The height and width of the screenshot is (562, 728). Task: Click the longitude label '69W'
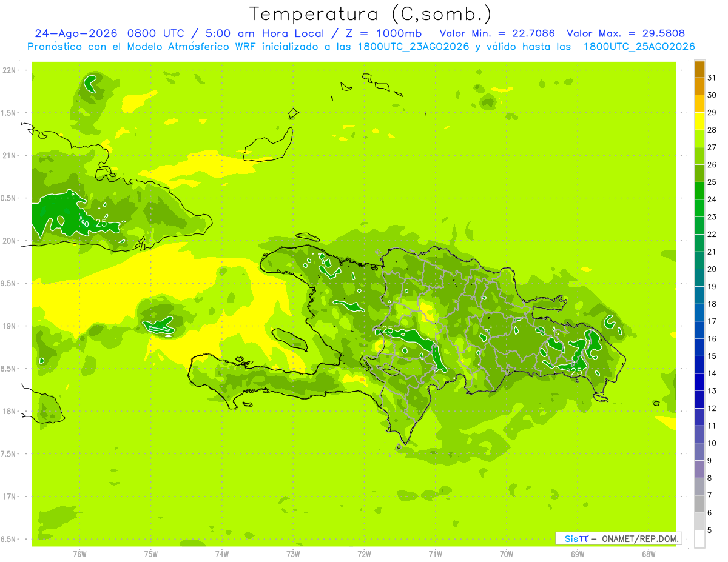coord(578,554)
